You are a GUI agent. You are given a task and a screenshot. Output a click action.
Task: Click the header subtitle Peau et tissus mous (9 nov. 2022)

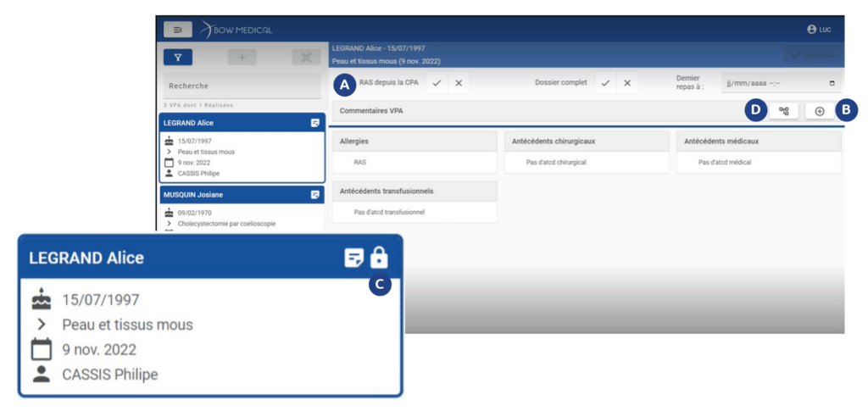coord(387,61)
